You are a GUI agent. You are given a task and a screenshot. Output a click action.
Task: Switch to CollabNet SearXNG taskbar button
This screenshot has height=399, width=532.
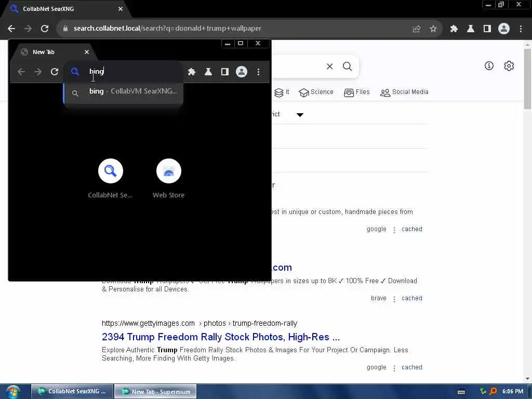pyautogui.click(x=72, y=392)
